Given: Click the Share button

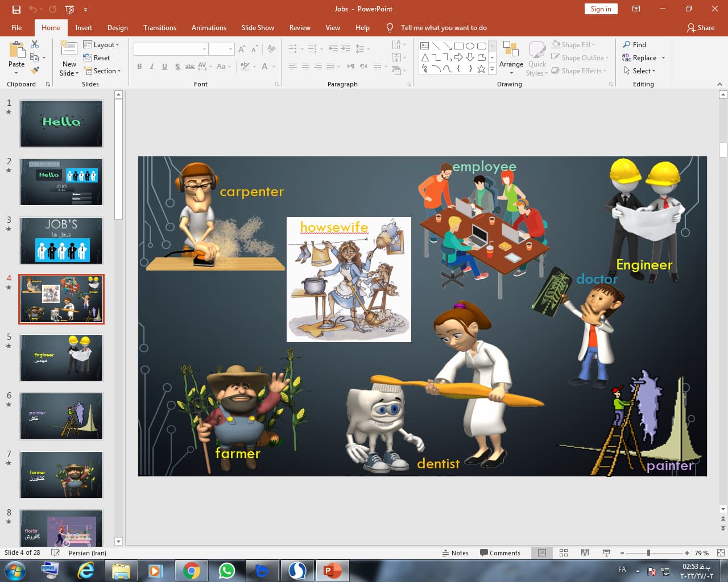Looking at the screenshot, I should point(700,28).
